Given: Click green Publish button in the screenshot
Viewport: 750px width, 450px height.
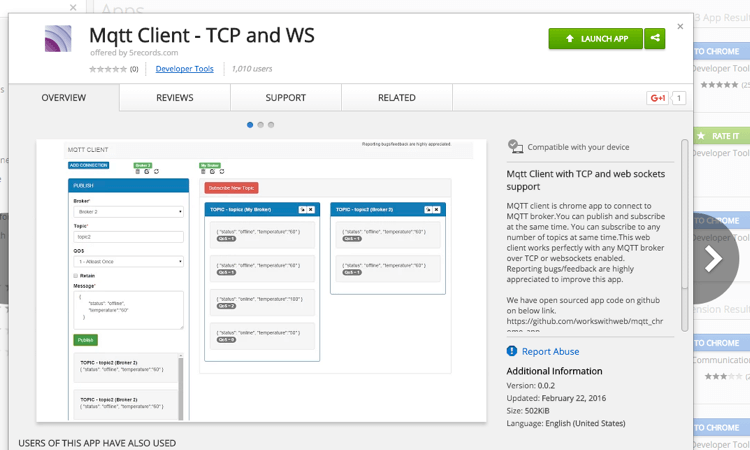Looking at the screenshot, I should point(86,340).
